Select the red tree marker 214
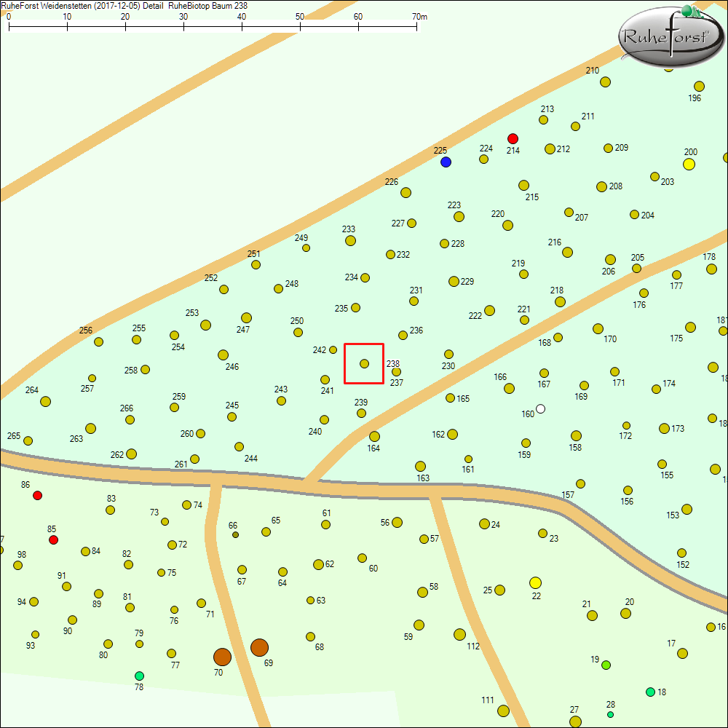 513,138
